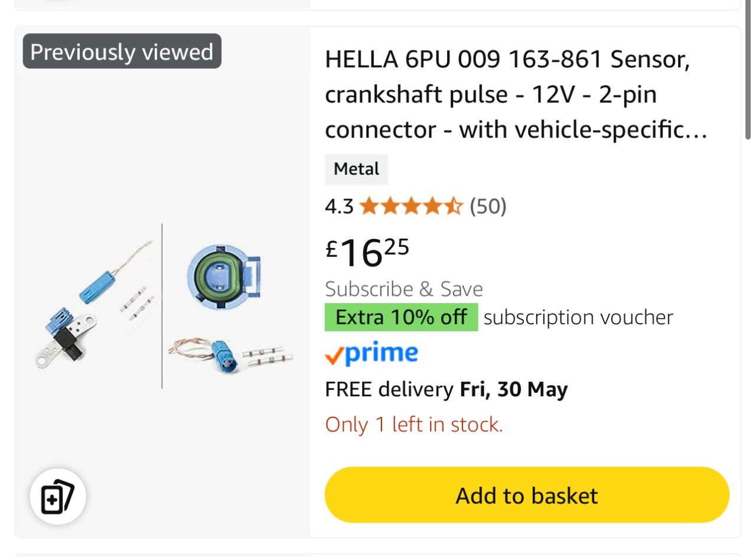Click "FREE delivery Fri, 30 May" text
This screenshot has width=756, height=557.
[x=446, y=390]
